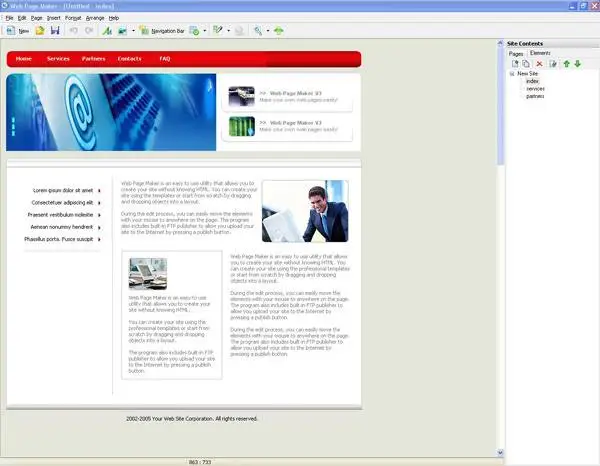
Task: Select the businessman photo
Action: click(x=305, y=211)
